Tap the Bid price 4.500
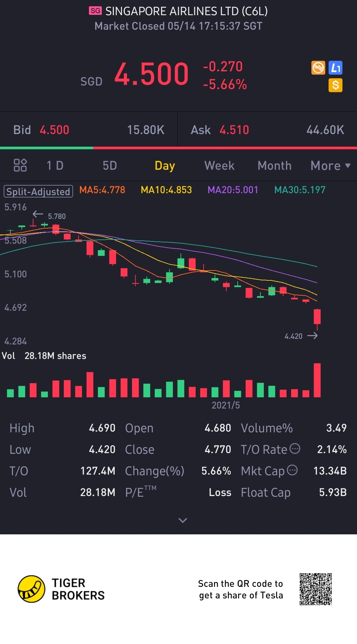Screen dimensions: 357x644 pos(55,130)
